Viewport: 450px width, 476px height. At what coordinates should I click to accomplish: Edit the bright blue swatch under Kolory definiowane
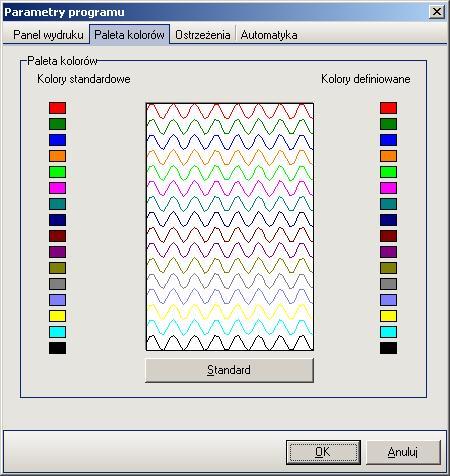point(388,140)
